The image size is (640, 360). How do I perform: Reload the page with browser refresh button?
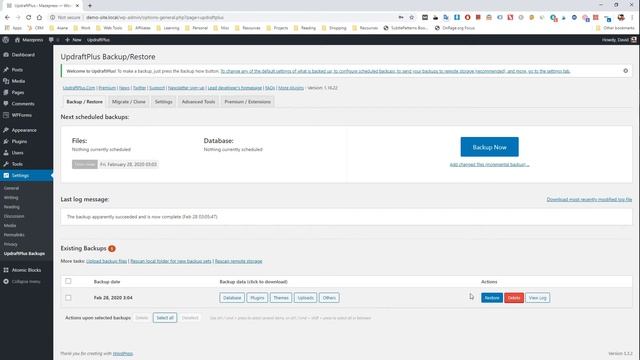point(29,17)
